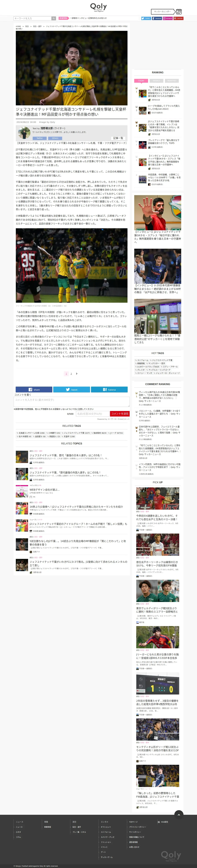Click the author avatar photo
The image size is (197, 868).
click(x=24, y=133)
